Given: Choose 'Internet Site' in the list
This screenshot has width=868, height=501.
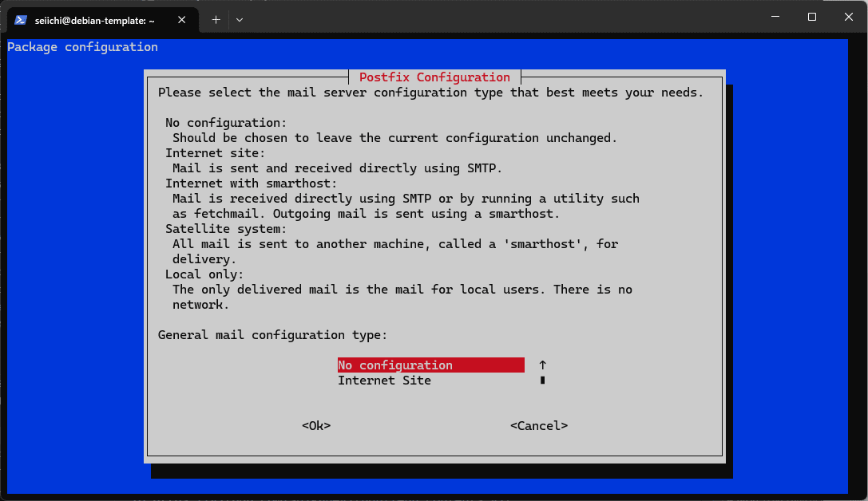Looking at the screenshot, I should [x=384, y=381].
